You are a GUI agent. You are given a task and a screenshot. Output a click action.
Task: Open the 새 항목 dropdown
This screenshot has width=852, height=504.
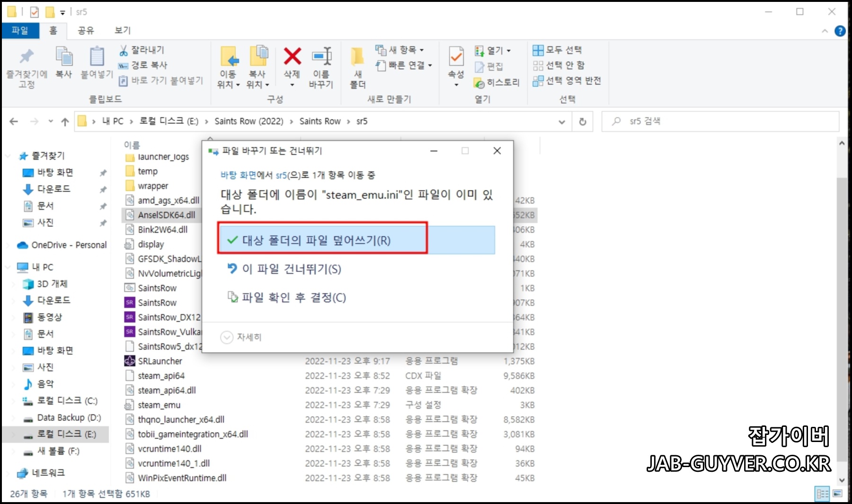[x=400, y=50]
